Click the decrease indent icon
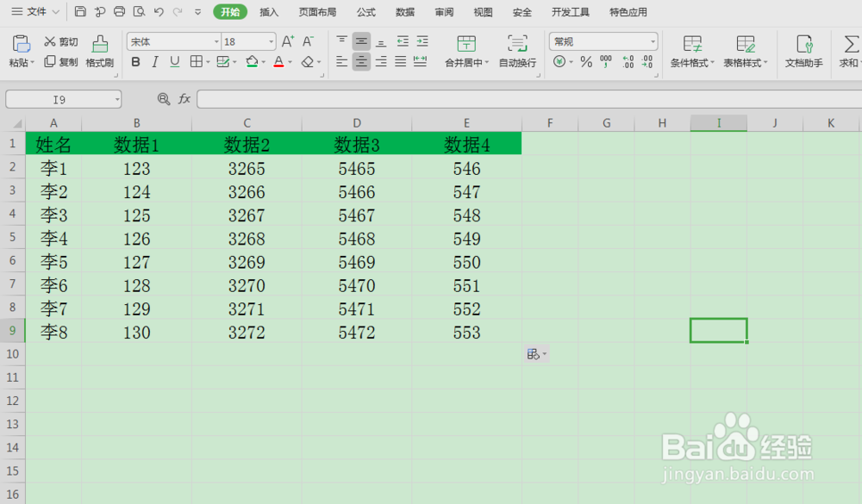 point(403,41)
